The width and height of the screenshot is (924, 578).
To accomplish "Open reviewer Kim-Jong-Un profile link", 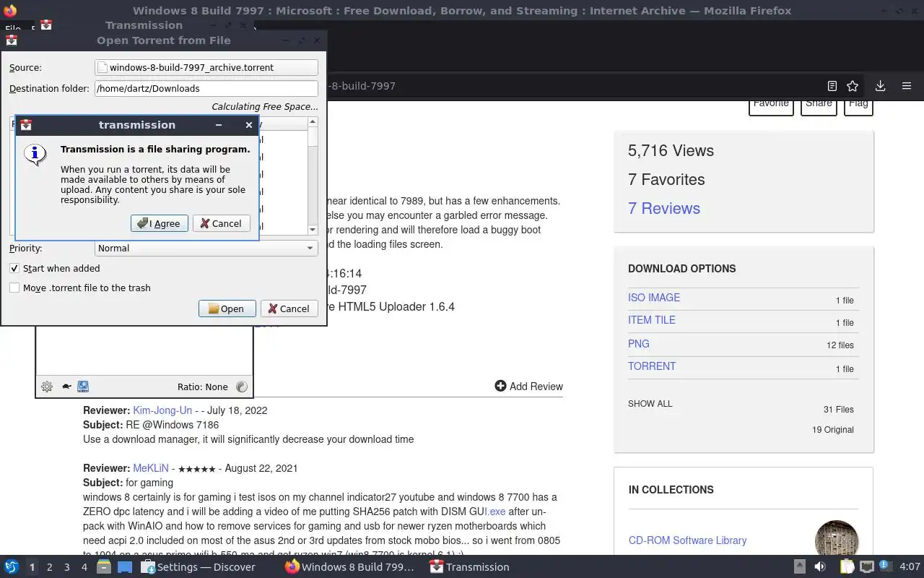I will 162,410.
